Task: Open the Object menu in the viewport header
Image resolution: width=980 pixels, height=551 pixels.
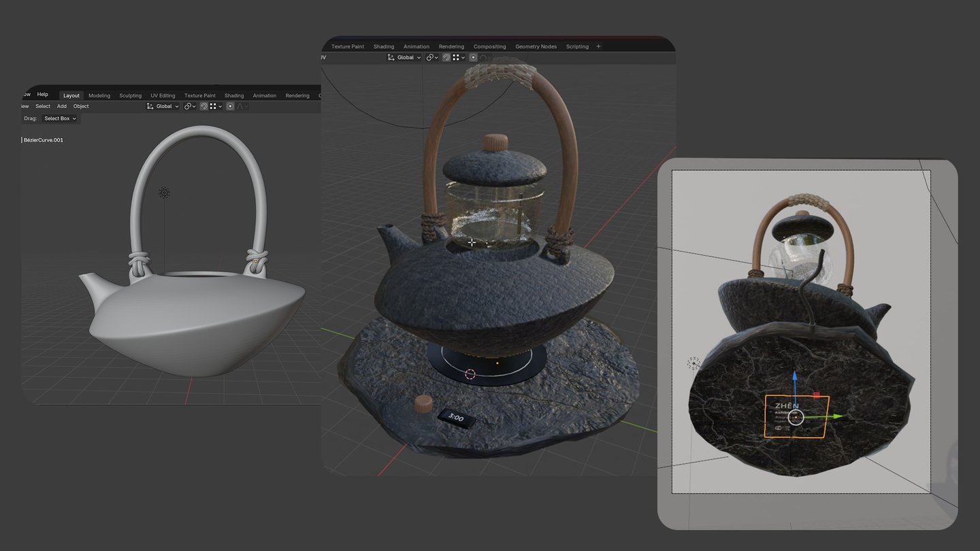Action: click(x=81, y=106)
